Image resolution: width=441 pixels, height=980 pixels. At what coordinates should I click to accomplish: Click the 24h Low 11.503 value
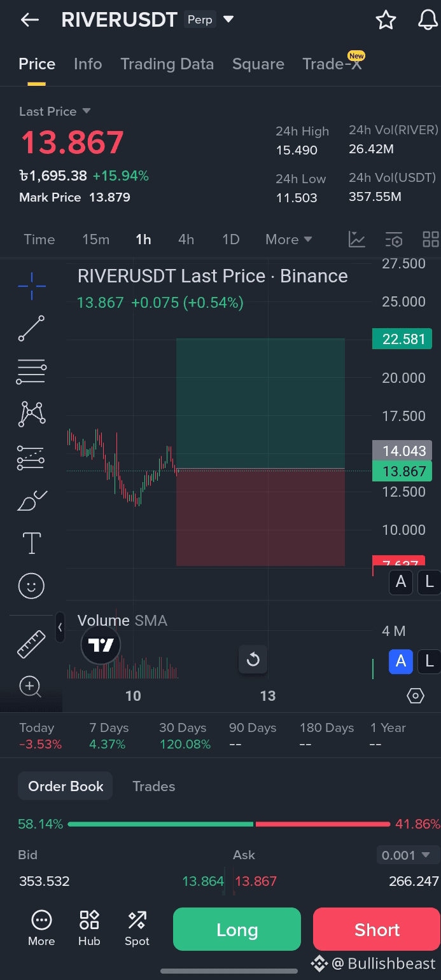click(297, 198)
